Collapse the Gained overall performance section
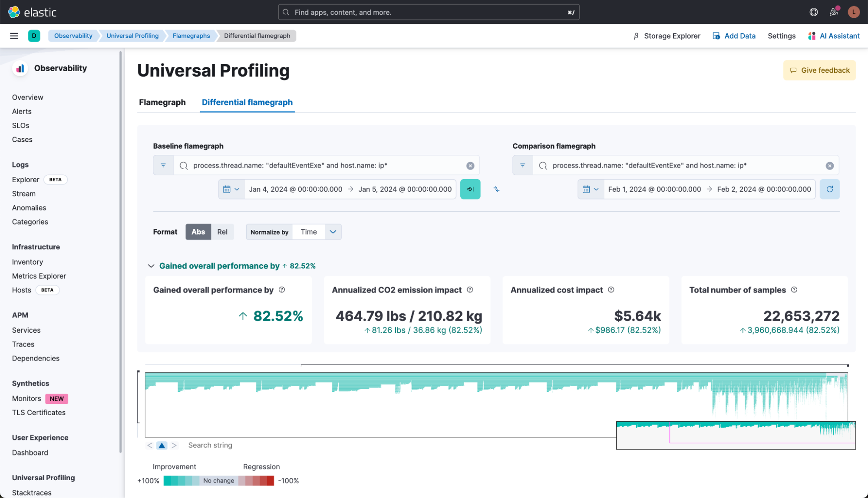 coord(151,266)
